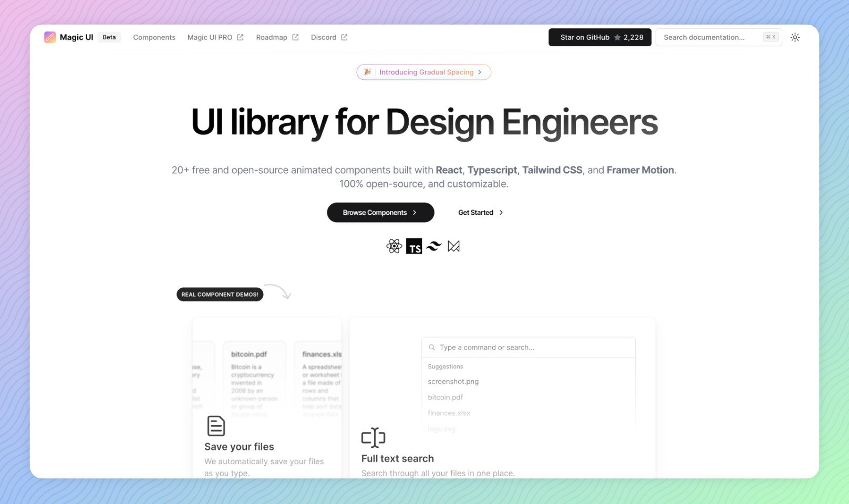Click the ⌘K shortcut badge
The height and width of the screenshot is (504, 849).
click(x=771, y=37)
